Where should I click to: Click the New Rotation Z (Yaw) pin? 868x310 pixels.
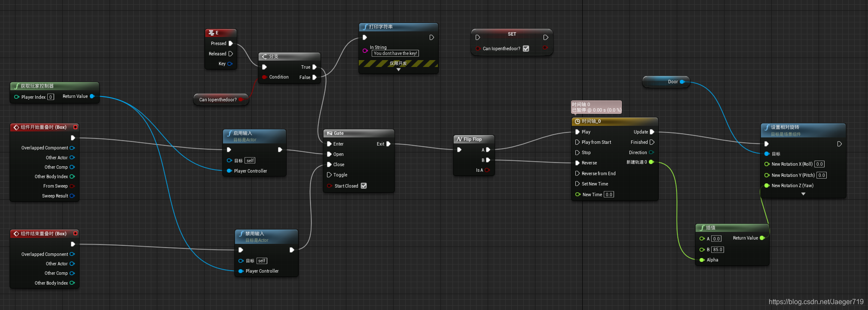pos(767,185)
